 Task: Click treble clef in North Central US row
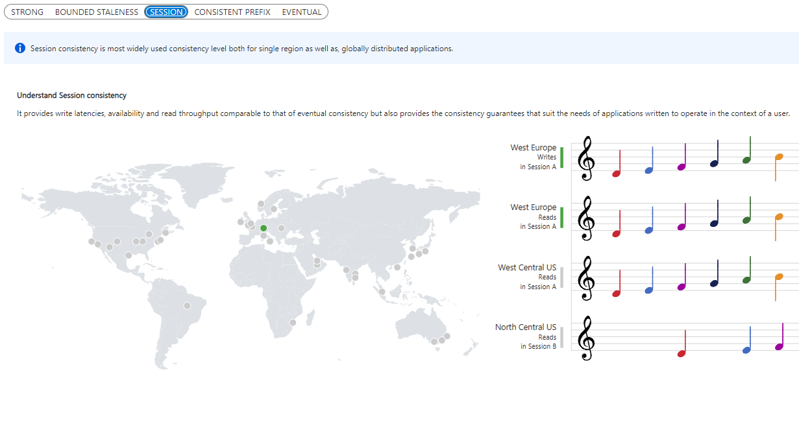click(x=587, y=338)
